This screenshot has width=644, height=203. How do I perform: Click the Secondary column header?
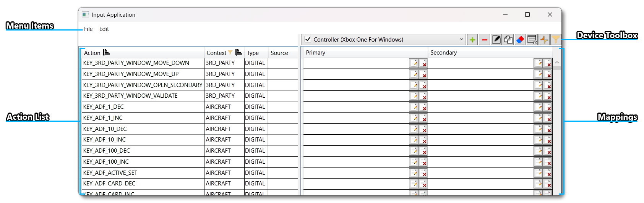pyautogui.click(x=443, y=53)
